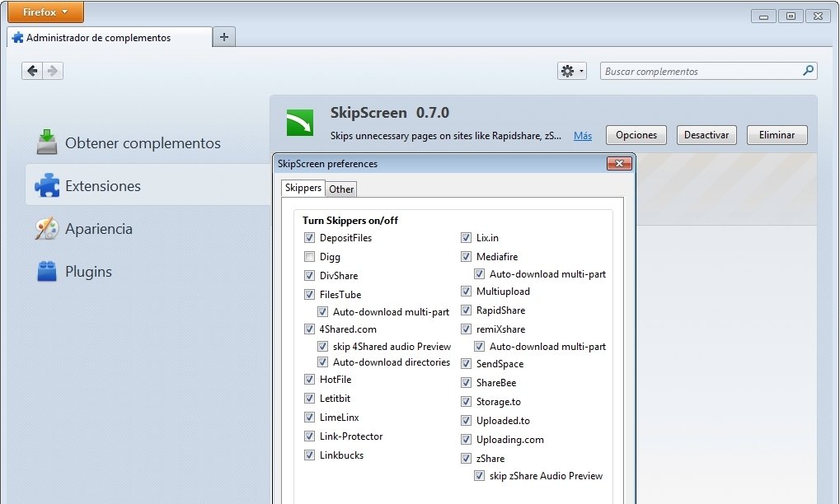Select the Extensiones category
Image resolution: width=840 pixels, height=504 pixels.
pos(148,185)
